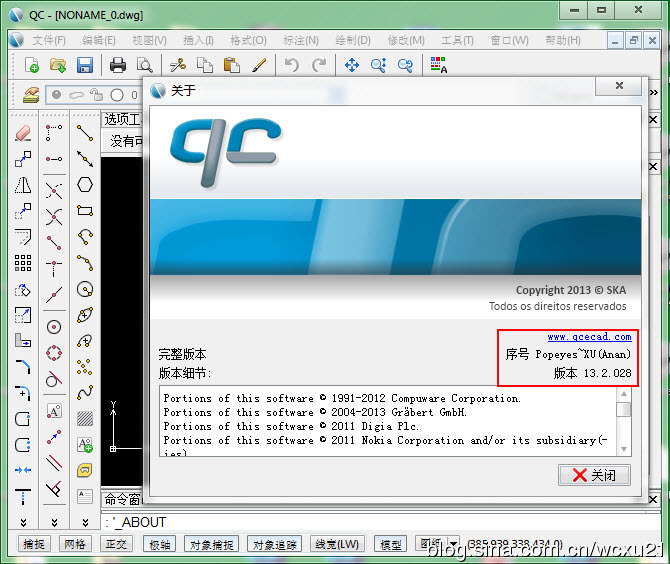Redo the last undone action
Image resolution: width=670 pixels, height=564 pixels.
[318, 65]
